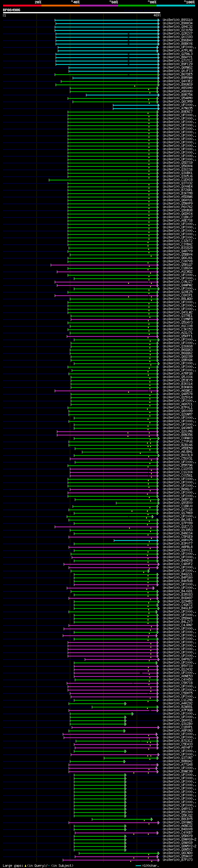Select the UniRef100_Q4R7Y9 label
The height and width of the screenshot is (868, 198).
click(177, 251)
